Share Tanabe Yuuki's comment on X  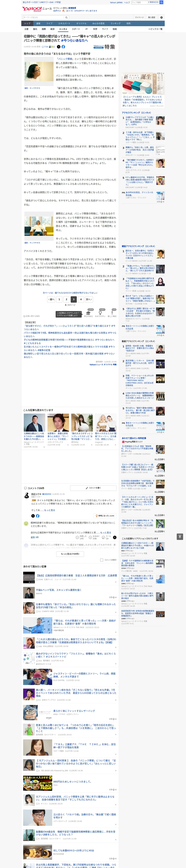click(x=33, y=516)
